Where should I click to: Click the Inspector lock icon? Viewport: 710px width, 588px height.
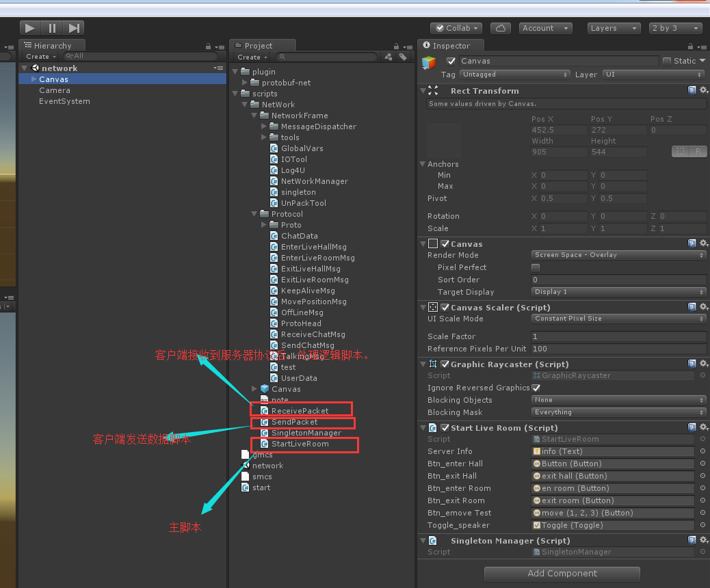pyautogui.click(x=690, y=45)
